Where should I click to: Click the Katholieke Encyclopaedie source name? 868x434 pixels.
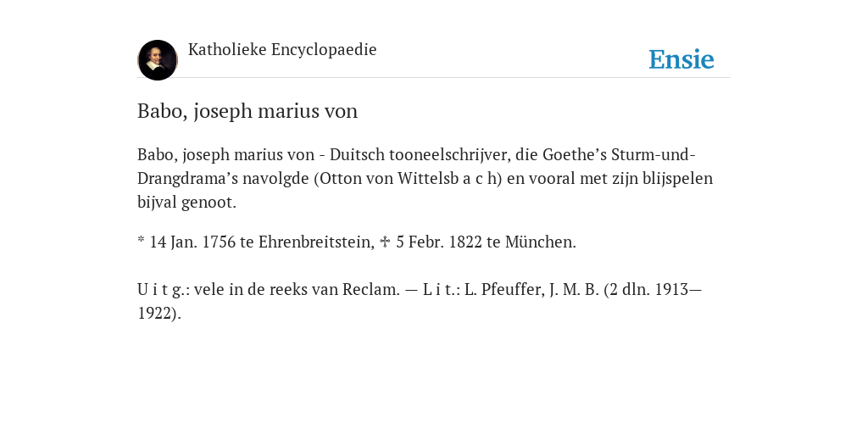[282, 50]
